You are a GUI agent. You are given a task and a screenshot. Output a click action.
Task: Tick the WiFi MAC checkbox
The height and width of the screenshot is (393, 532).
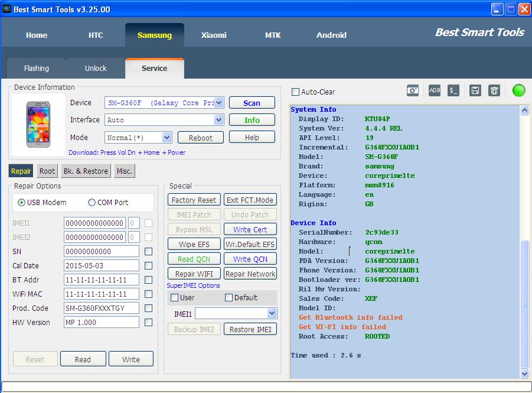148,294
